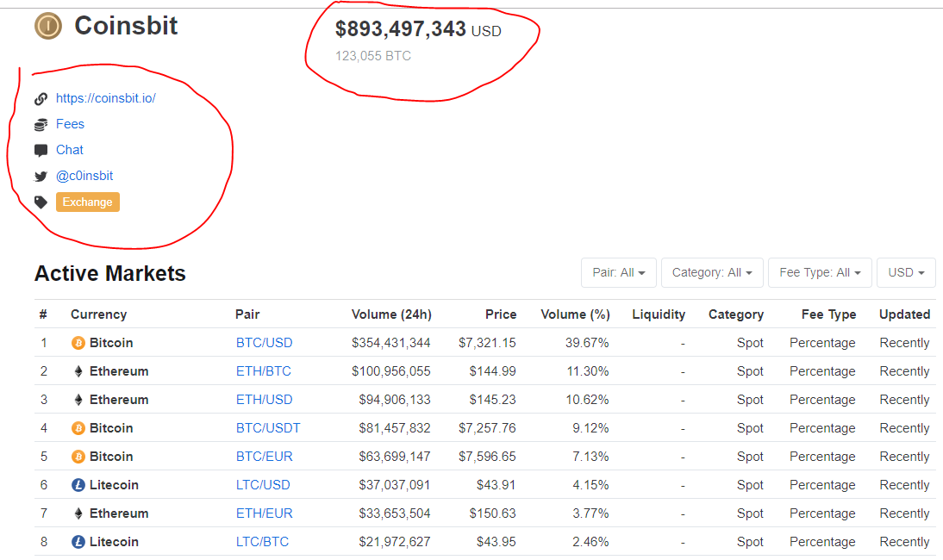Click the Ethereum icon in the ETH/EUR row
This screenshot has height=560, width=943.
(x=78, y=513)
